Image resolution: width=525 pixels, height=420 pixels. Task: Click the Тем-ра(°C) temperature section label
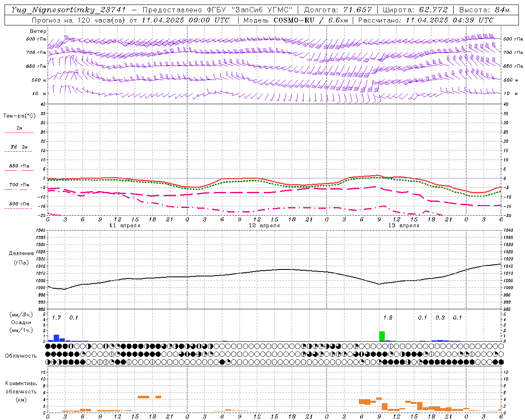point(19,116)
